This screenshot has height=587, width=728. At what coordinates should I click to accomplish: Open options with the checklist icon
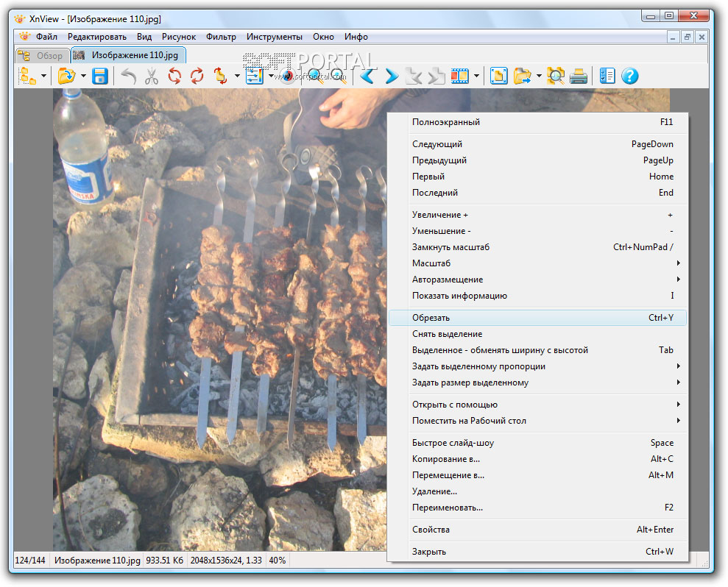click(607, 76)
